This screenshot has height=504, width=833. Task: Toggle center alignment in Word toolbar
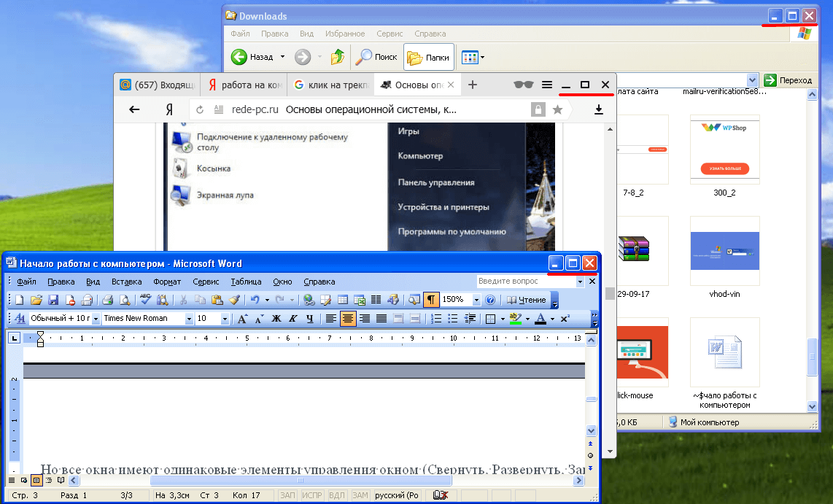coord(347,319)
